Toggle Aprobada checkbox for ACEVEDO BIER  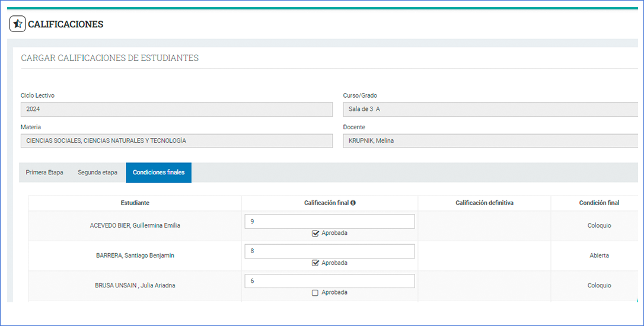click(315, 233)
